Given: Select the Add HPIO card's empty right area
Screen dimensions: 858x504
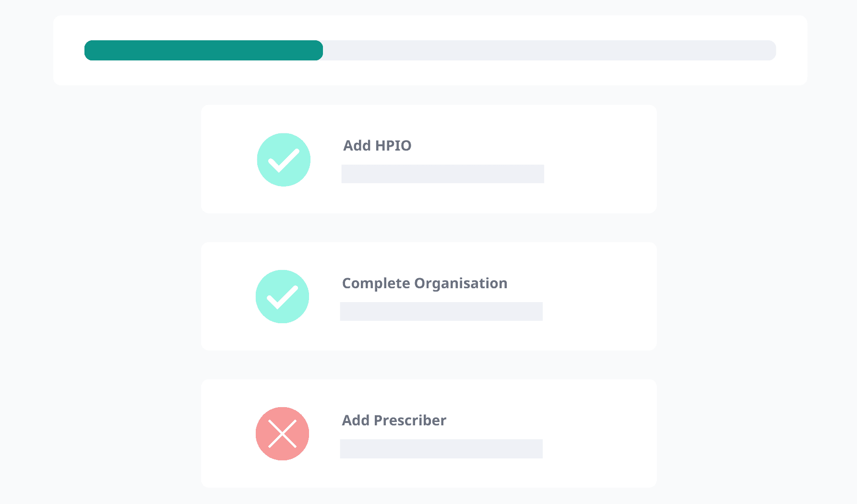Looking at the screenshot, I should point(600,159).
